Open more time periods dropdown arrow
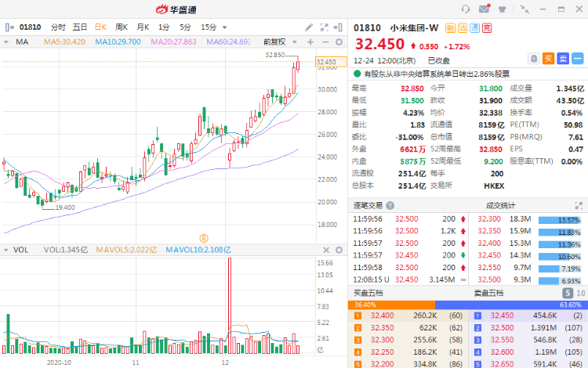588x368 pixels. (x=225, y=27)
